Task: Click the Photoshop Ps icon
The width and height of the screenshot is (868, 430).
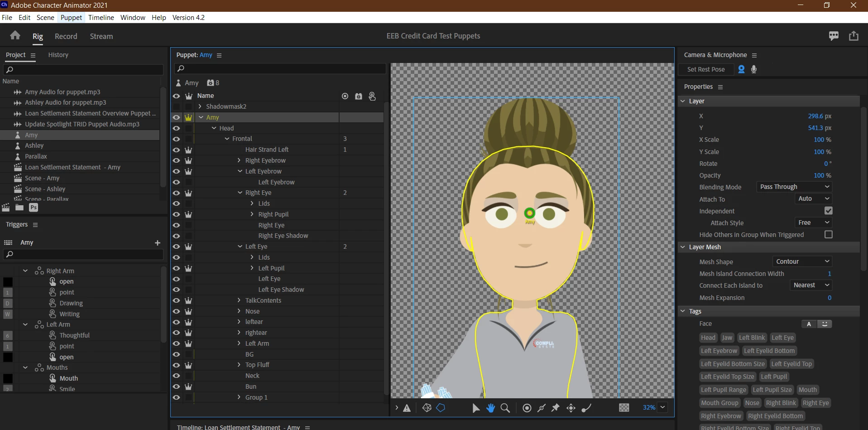Action: click(x=34, y=208)
